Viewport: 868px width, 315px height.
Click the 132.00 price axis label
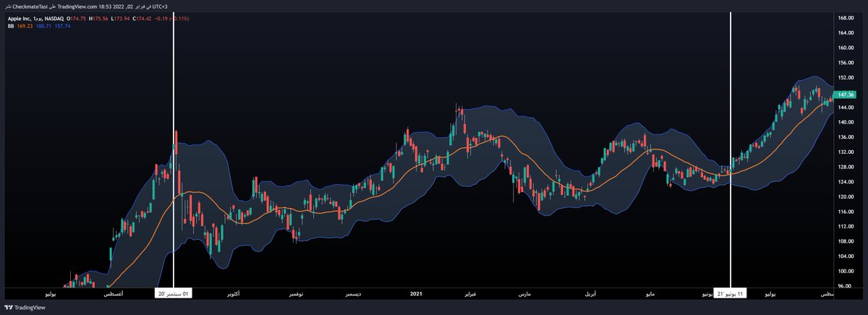847,152
